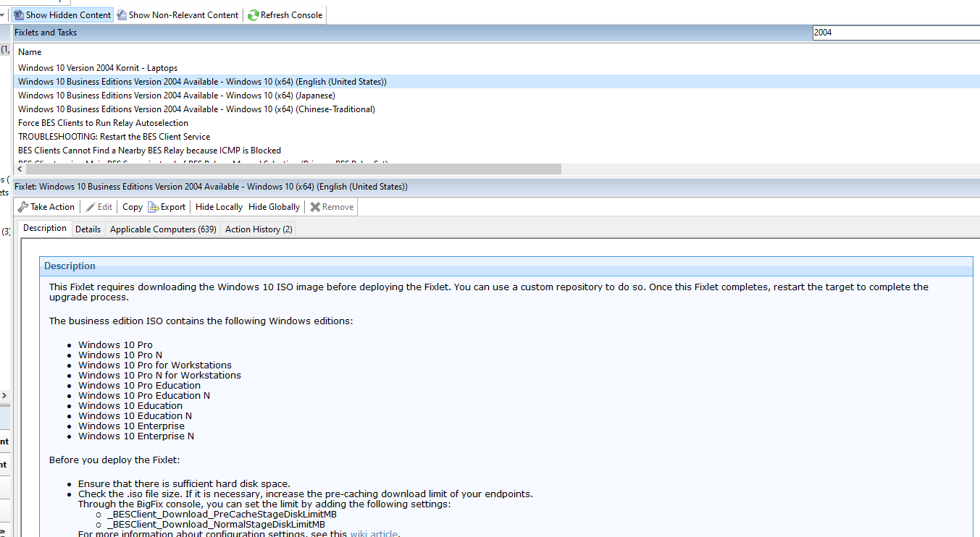The height and width of the screenshot is (537, 980).
Task: Click the Windows 10 Pro for Workstations item
Action: point(155,365)
